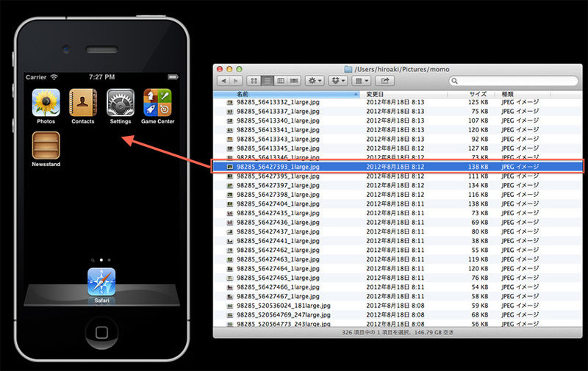
Task: Tap the iPhone home button
Action: coord(101,332)
